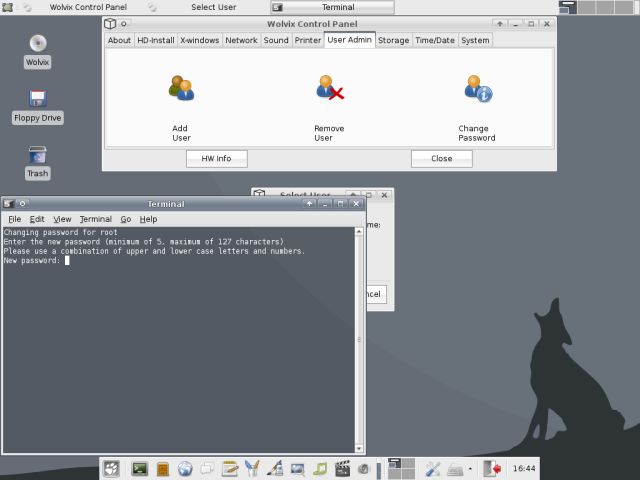Switch to the Network tab
The image size is (640, 480).
click(241, 40)
